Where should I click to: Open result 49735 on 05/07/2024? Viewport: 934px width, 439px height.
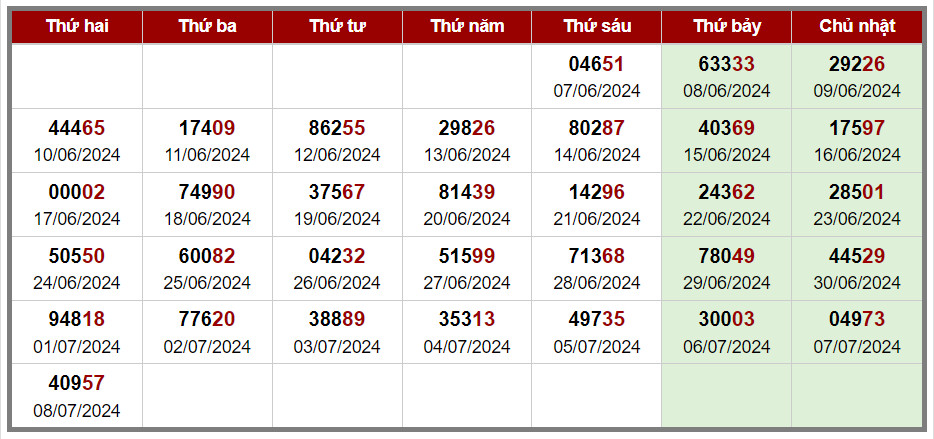tap(596, 332)
